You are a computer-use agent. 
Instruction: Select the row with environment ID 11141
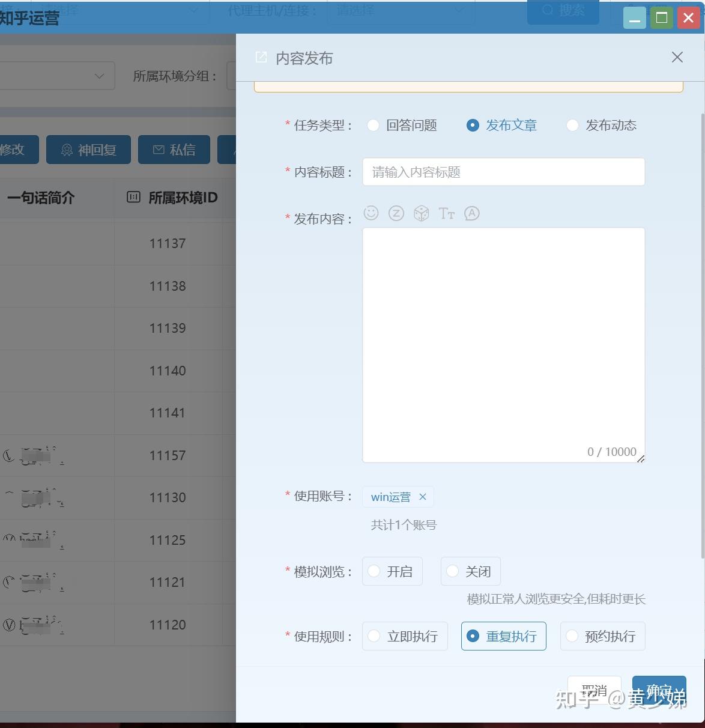(x=118, y=413)
